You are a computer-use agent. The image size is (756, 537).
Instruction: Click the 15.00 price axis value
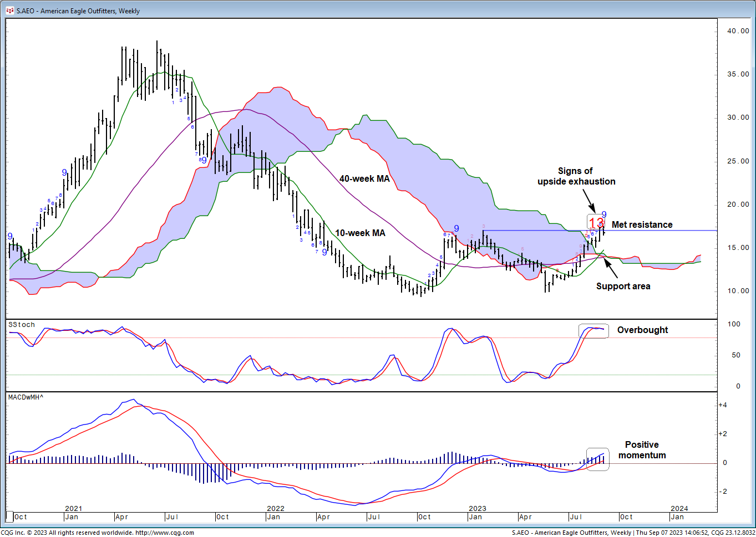[x=738, y=248]
